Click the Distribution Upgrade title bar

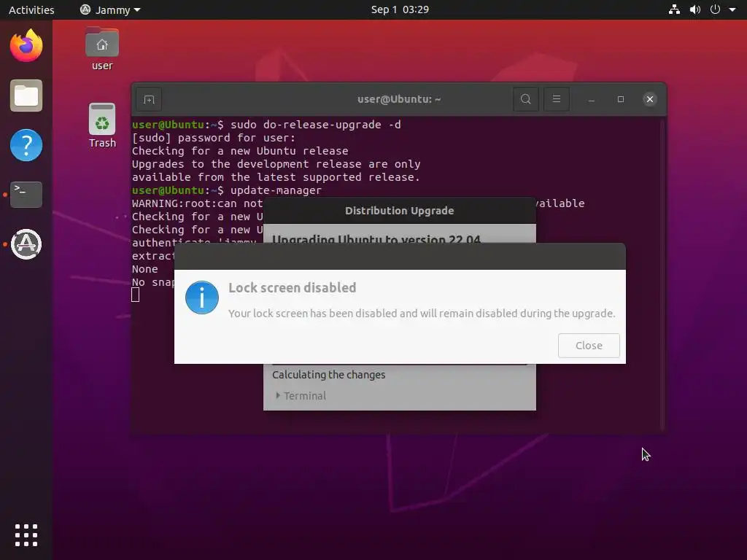(399, 211)
